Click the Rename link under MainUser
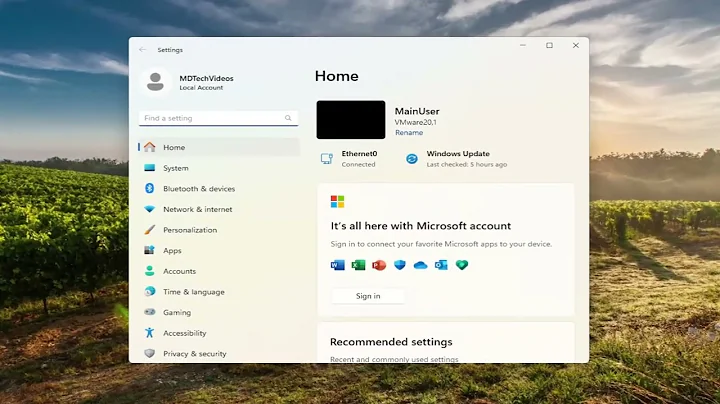Image resolution: width=720 pixels, height=404 pixels. tap(409, 133)
